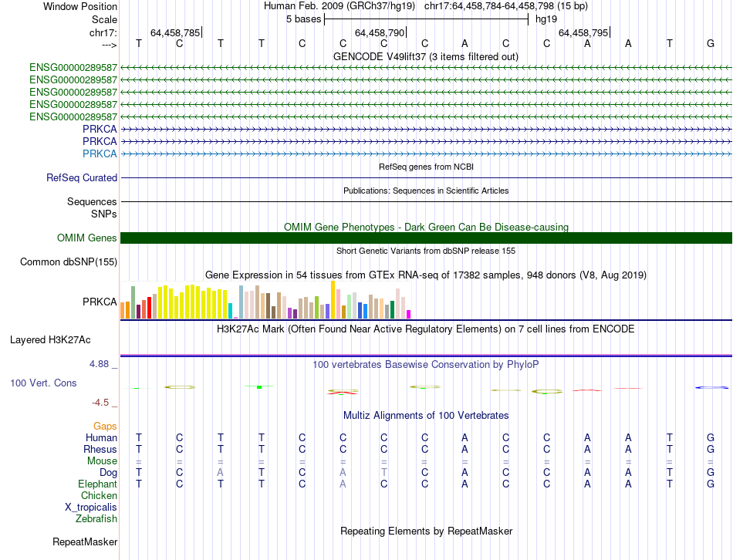Image resolution: width=733 pixels, height=560 pixels.
Task: Click the G in the top base sequence row
Action: coord(710,43)
